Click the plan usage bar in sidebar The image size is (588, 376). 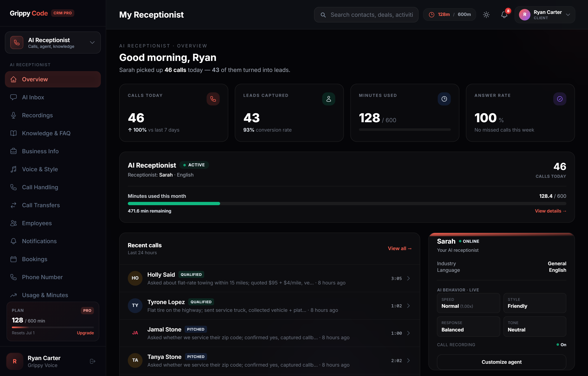pos(53,327)
